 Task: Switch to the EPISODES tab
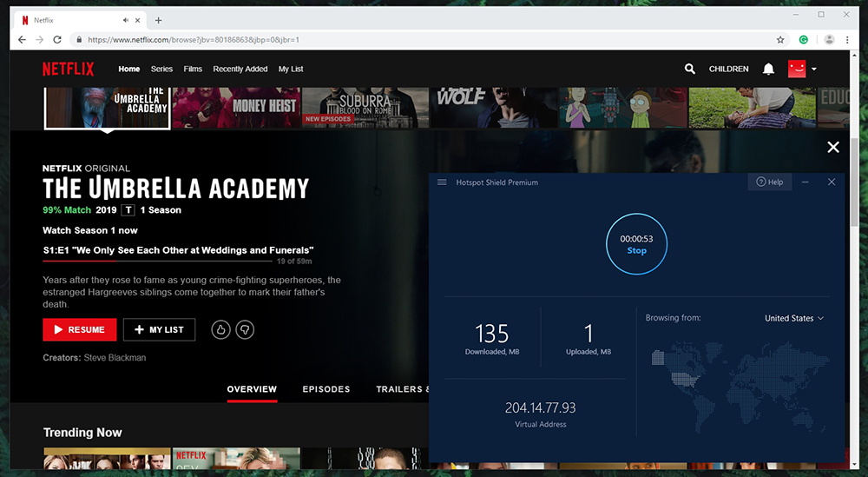326,389
